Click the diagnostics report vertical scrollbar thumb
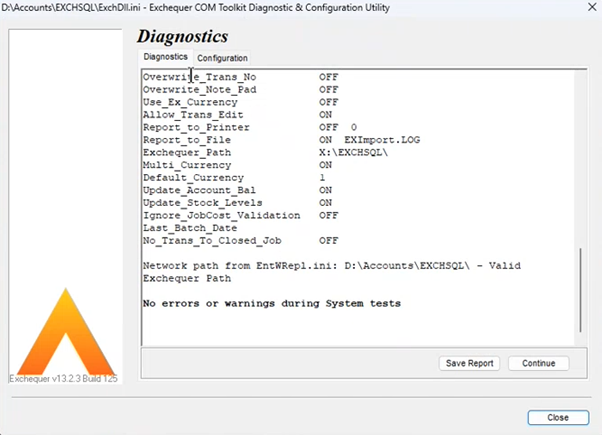Image resolution: width=602 pixels, height=435 pixels. pos(580,290)
